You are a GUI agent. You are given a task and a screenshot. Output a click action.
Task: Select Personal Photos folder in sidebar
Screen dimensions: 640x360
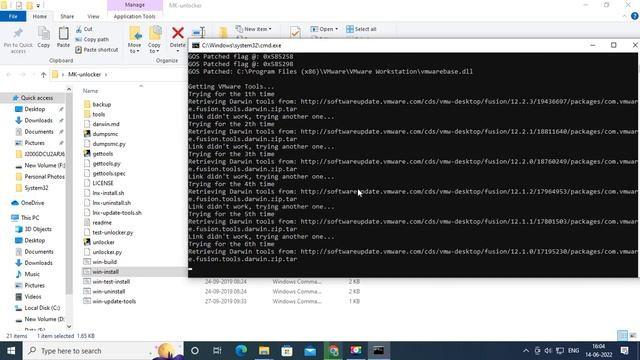pyautogui.click(x=44, y=176)
